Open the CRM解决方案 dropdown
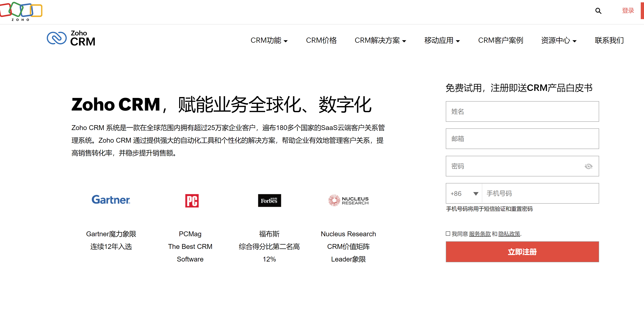This screenshot has width=644, height=314. [380, 40]
